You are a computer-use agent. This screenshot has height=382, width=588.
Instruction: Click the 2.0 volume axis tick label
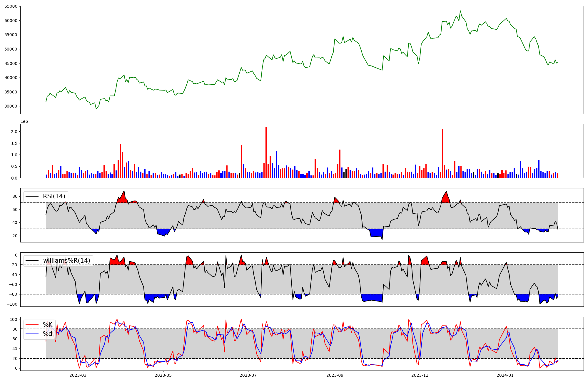[14, 131]
